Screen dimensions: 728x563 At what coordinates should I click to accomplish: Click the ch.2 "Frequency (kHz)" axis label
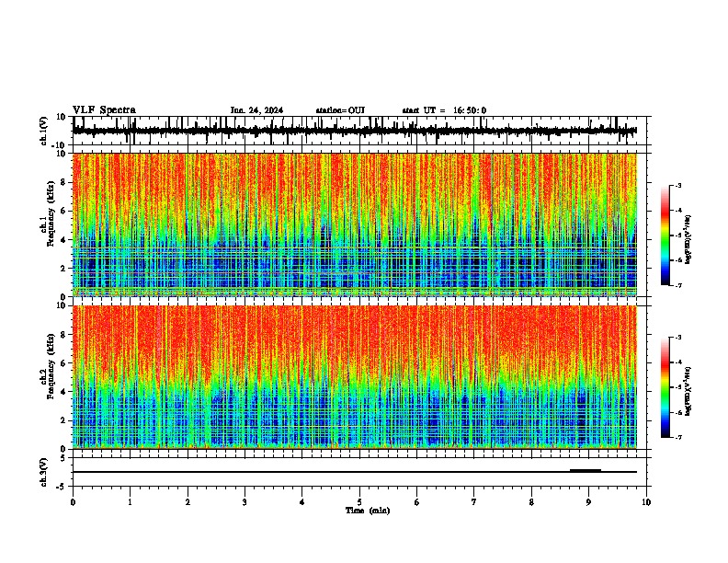pyautogui.click(x=51, y=366)
